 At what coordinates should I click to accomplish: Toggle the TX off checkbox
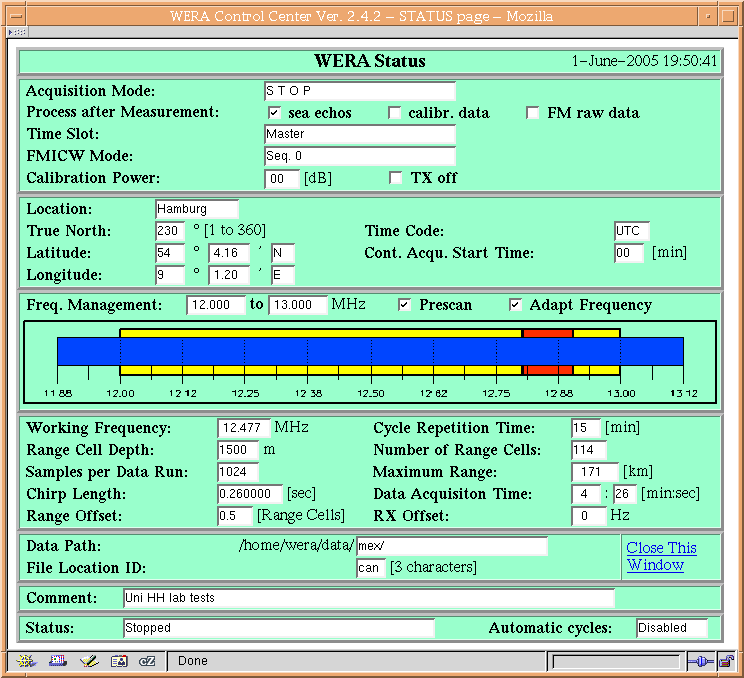click(x=395, y=178)
